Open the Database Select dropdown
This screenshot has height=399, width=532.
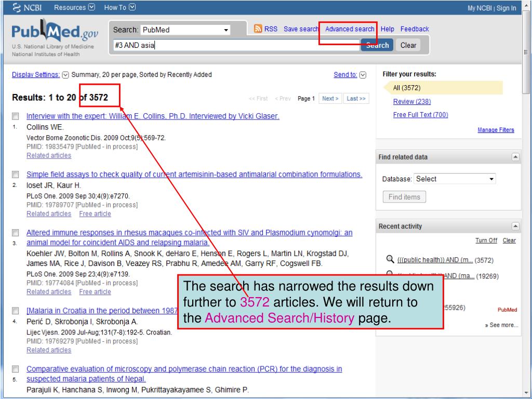(x=455, y=179)
